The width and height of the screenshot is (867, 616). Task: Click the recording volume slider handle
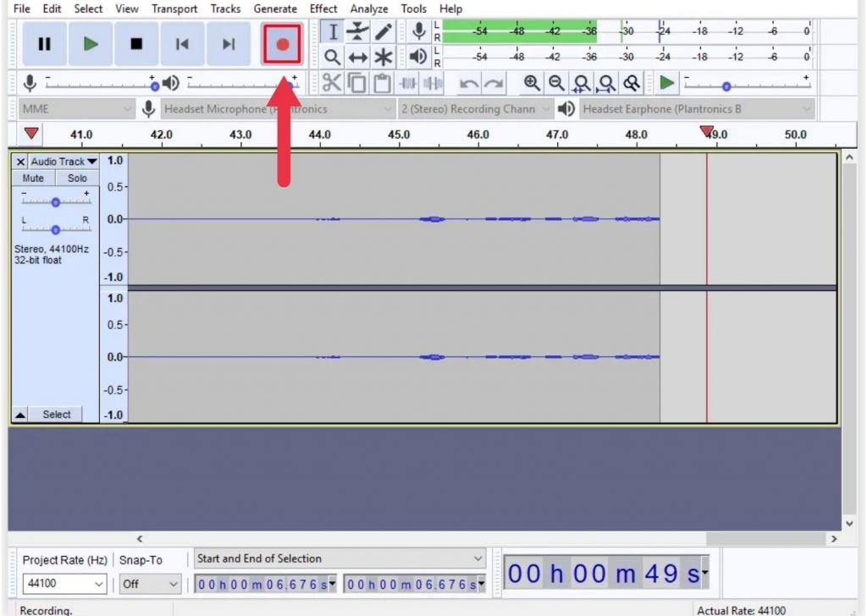click(155, 86)
